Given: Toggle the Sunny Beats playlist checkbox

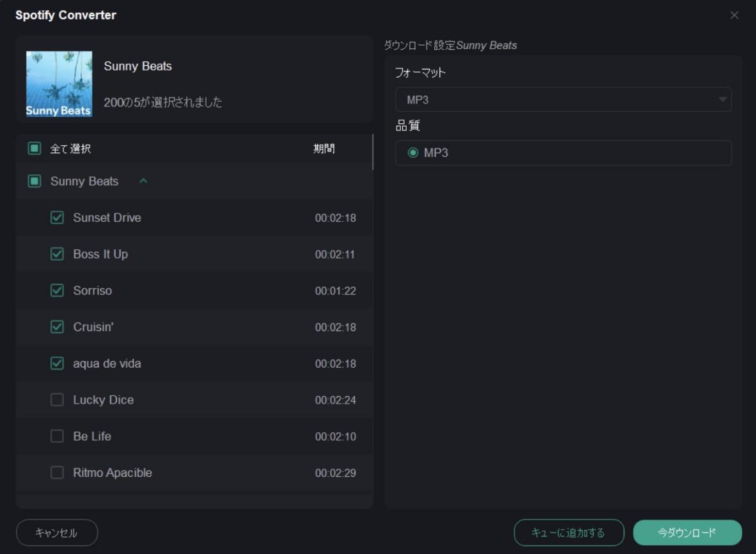Looking at the screenshot, I should pos(35,181).
